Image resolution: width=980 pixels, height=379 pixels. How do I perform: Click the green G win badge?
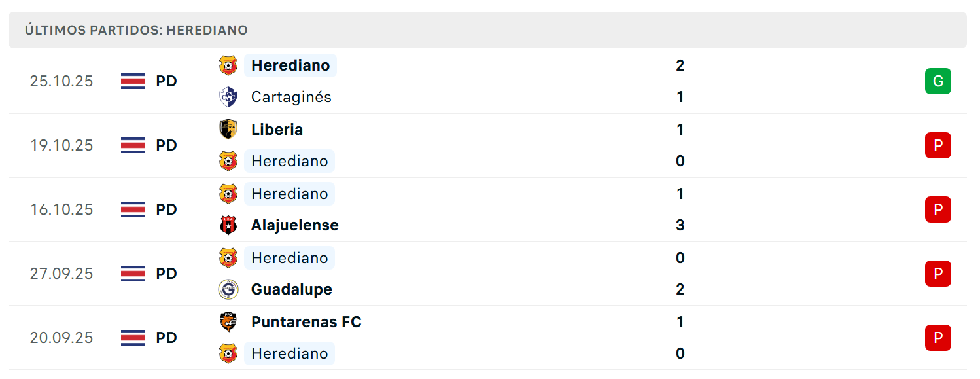pyautogui.click(x=937, y=81)
